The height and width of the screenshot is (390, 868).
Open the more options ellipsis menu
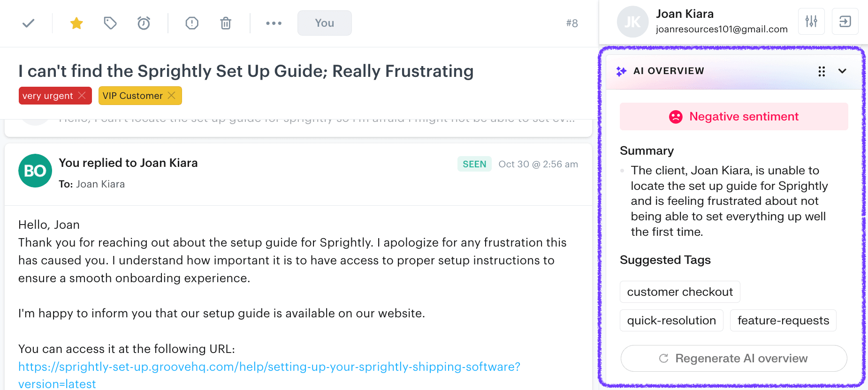[x=274, y=22]
